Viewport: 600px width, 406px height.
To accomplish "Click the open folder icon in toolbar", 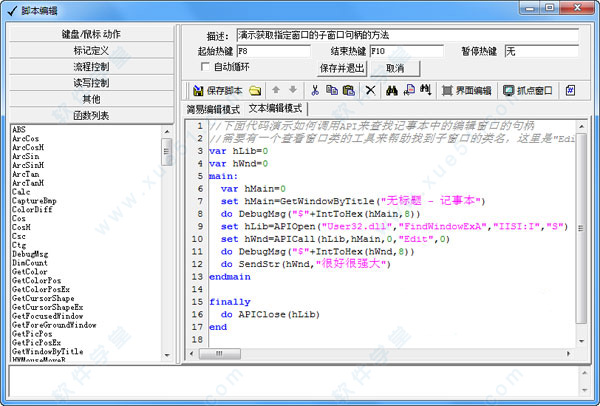I will (255, 90).
